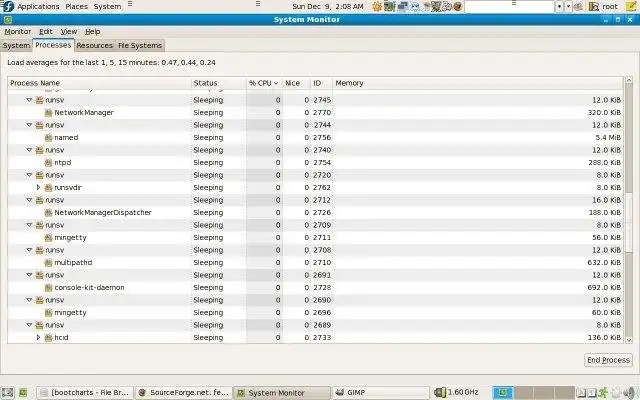Viewport: 640px width, 400px height.
Task: Select the multipathd process row
Action: point(315,262)
